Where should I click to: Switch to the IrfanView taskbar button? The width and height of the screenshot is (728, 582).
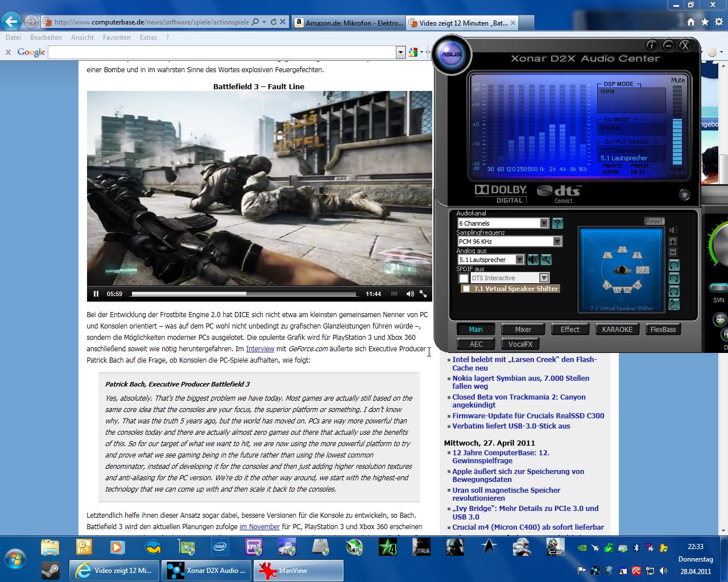tap(299, 570)
